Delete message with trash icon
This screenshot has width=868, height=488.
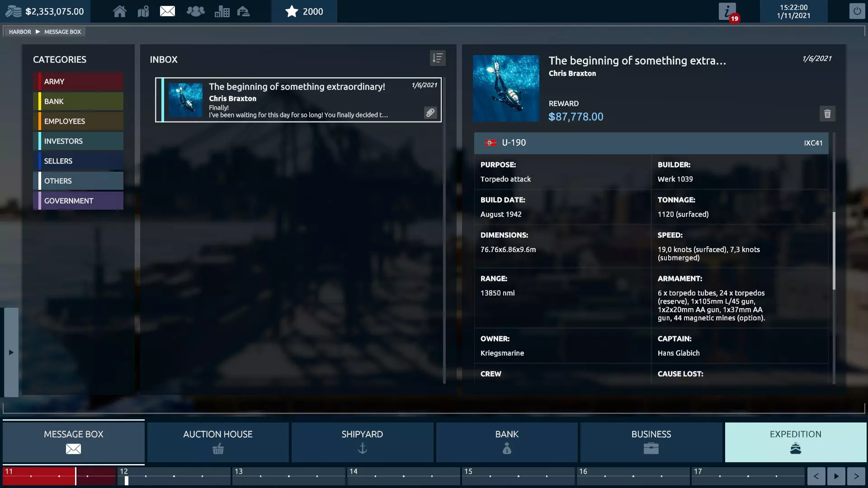pyautogui.click(x=827, y=114)
